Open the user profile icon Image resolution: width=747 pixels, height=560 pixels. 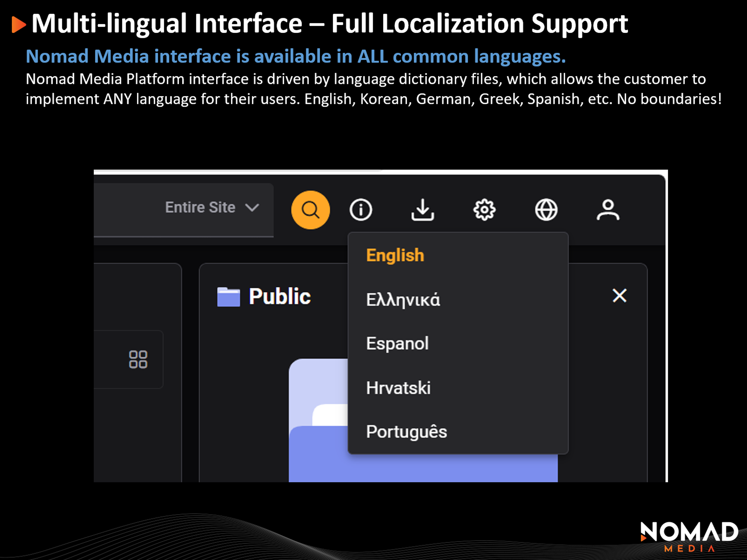[x=608, y=210]
